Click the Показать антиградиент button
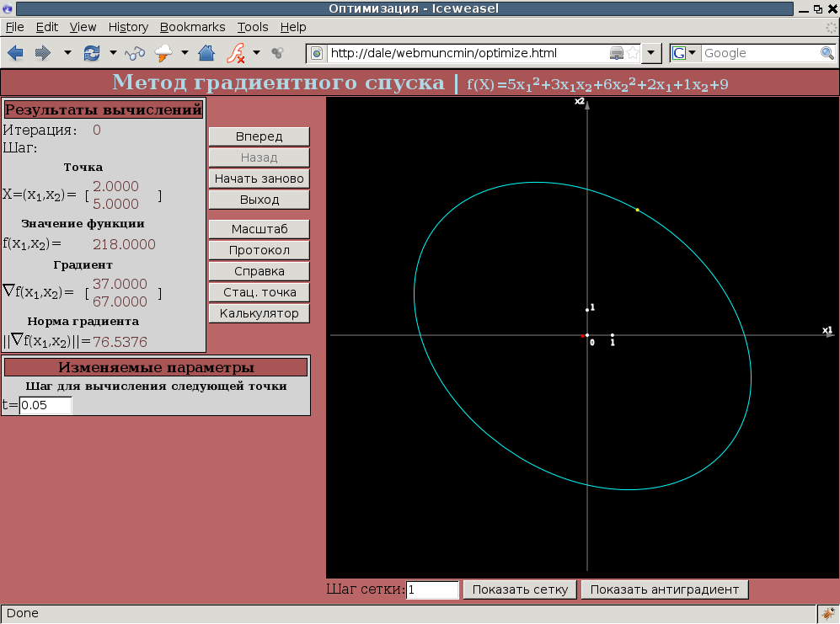The image size is (840, 624). pyautogui.click(x=664, y=589)
